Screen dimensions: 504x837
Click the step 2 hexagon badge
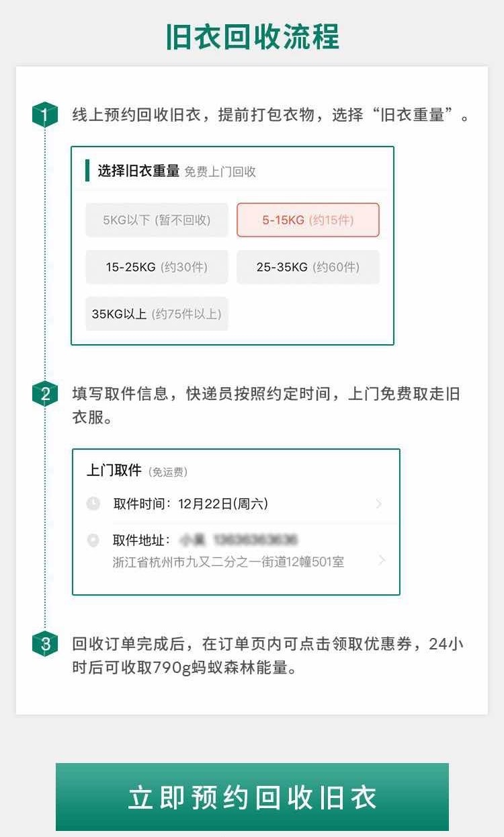pyautogui.click(x=45, y=394)
